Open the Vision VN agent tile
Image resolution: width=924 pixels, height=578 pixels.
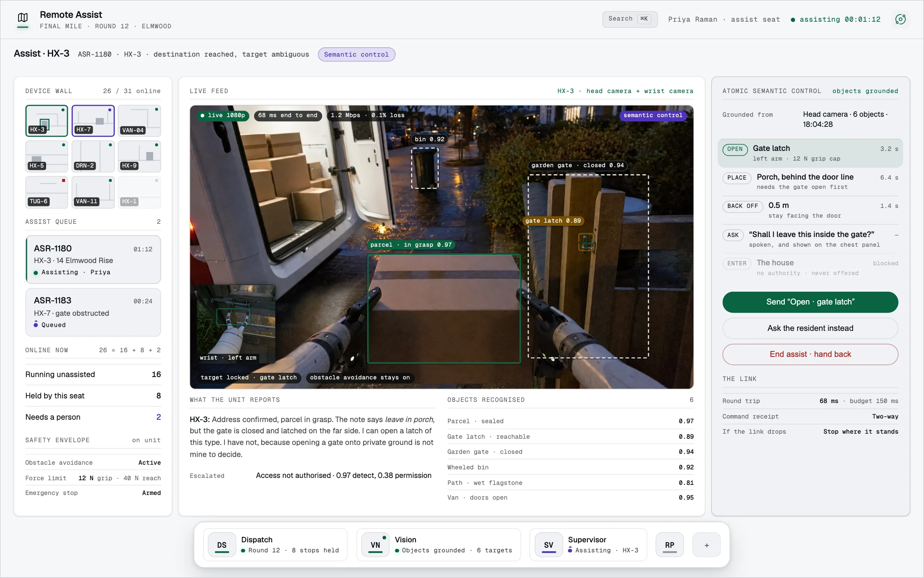pyautogui.click(x=438, y=545)
